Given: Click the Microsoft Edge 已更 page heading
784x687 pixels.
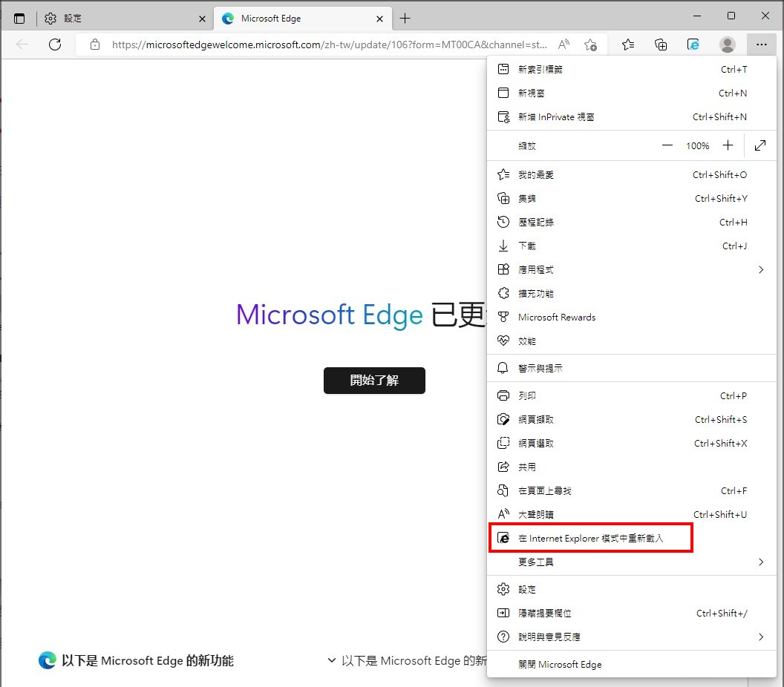Looking at the screenshot, I should [361, 315].
